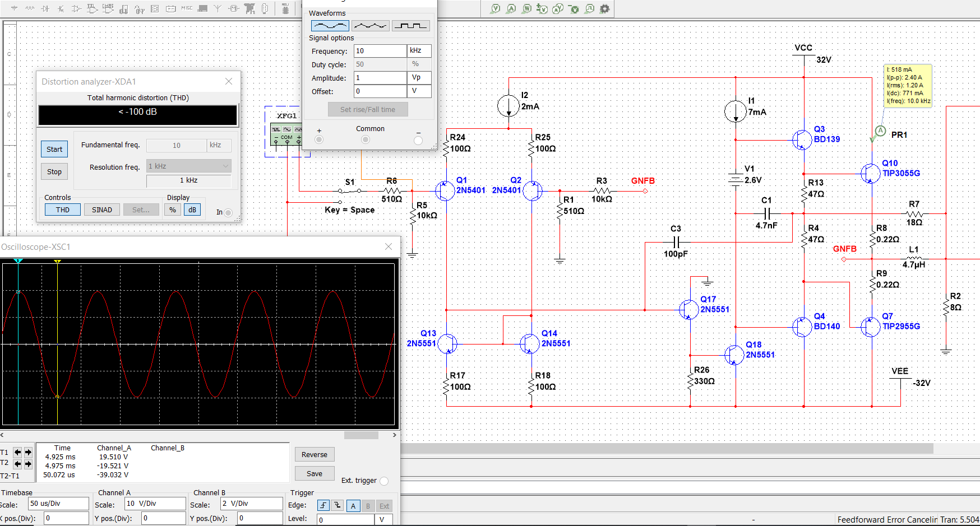Click the distortion analyzer In terminal
The width and height of the screenshot is (980, 526).
tap(228, 212)
